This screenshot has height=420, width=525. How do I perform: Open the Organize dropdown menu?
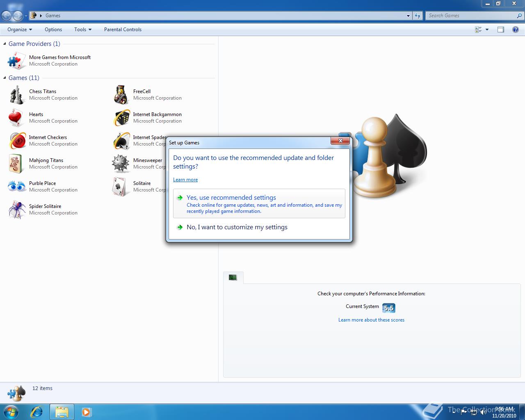click(x=20, y=30)
